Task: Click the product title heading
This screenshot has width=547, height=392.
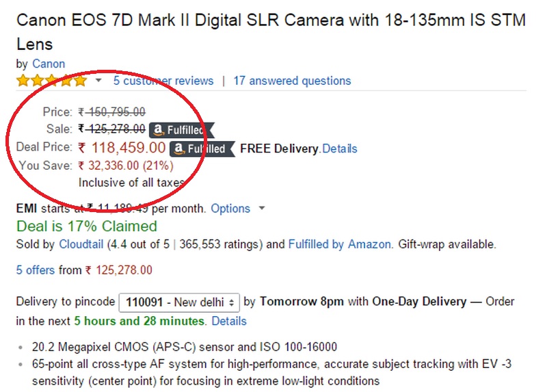Action: [271, 31]
